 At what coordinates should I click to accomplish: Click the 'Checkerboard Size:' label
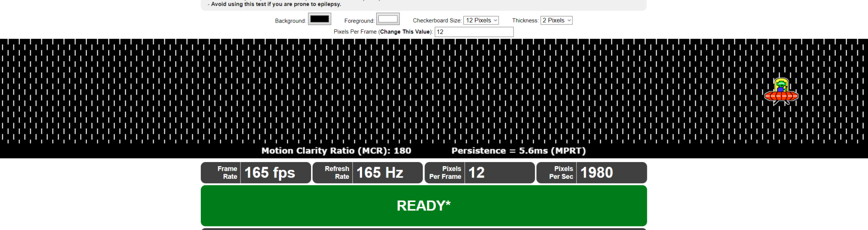point(437,20)
